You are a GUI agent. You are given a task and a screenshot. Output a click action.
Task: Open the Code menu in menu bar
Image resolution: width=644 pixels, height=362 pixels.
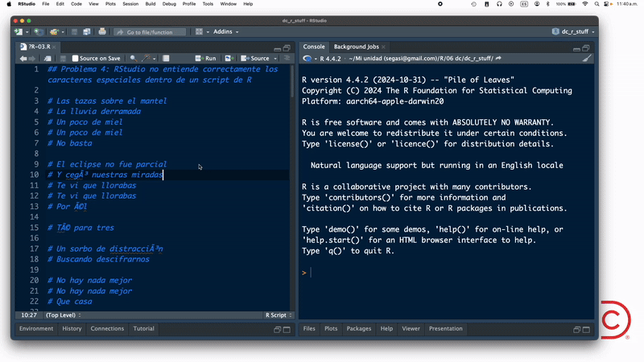pyautogui.click(x=76, y=4)
